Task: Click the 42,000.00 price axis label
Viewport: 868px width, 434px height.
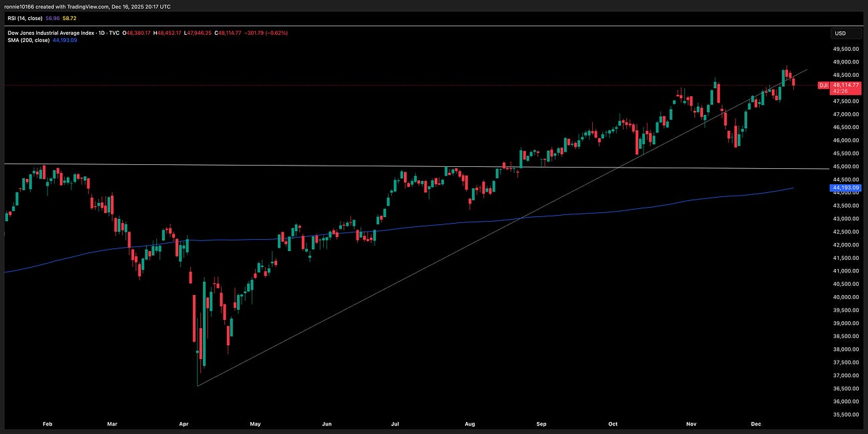Action: pos(846,244)
